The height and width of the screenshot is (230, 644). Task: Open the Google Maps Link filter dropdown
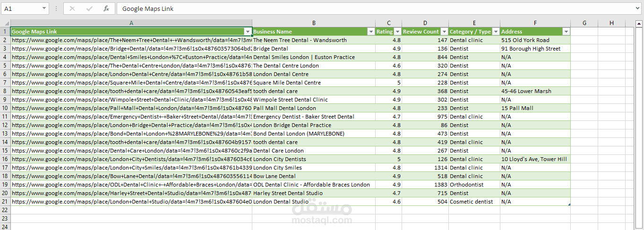(x=248, y=32)
